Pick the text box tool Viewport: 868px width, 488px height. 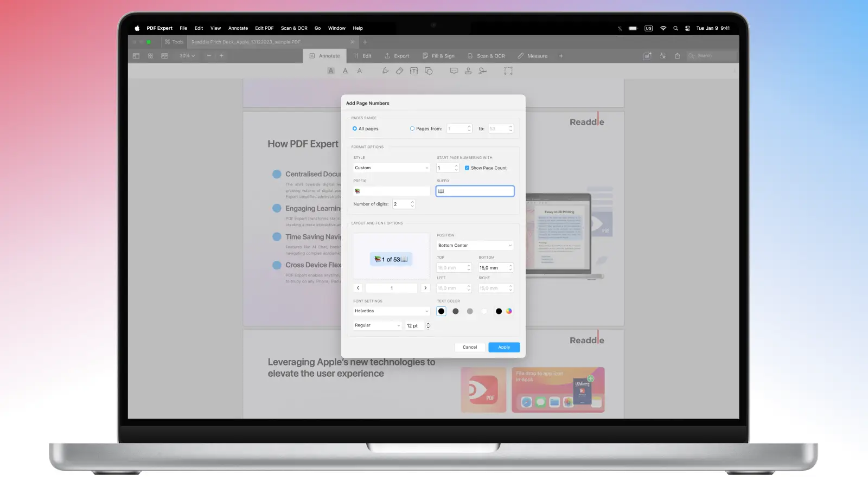click(414, 71)
